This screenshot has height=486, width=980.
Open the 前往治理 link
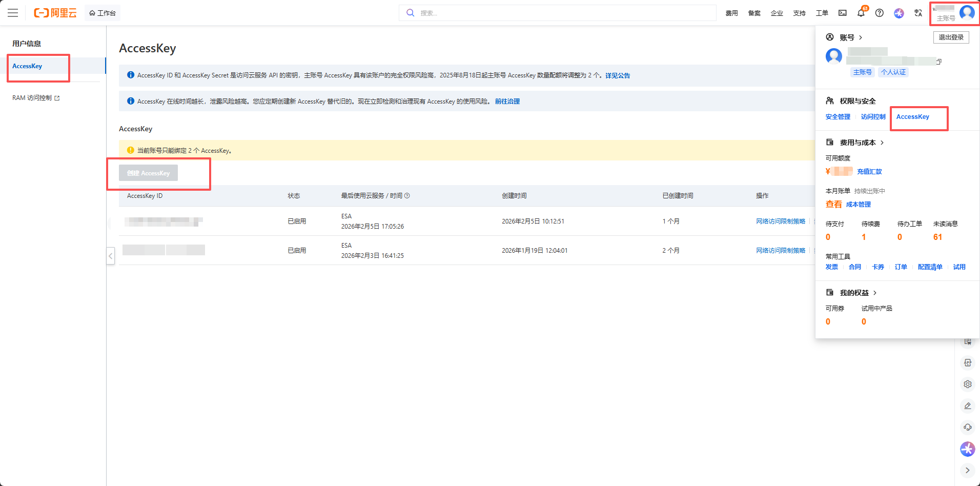(507, 101)
